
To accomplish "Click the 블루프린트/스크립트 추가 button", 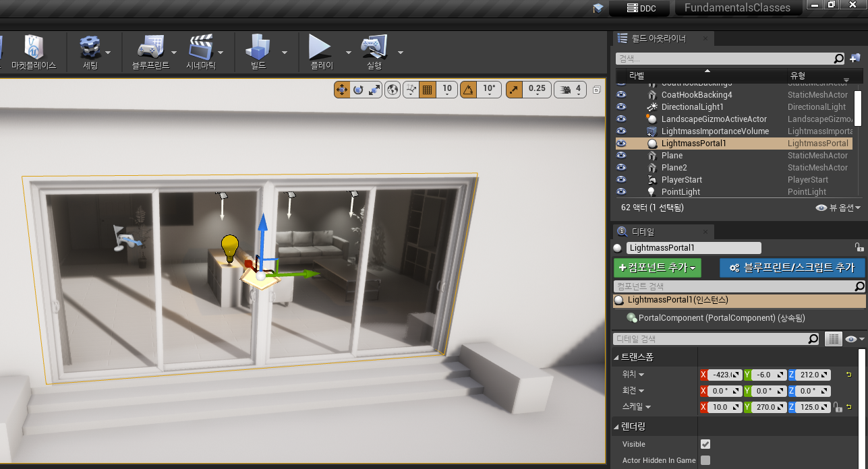I will click(x=792, y=268).
